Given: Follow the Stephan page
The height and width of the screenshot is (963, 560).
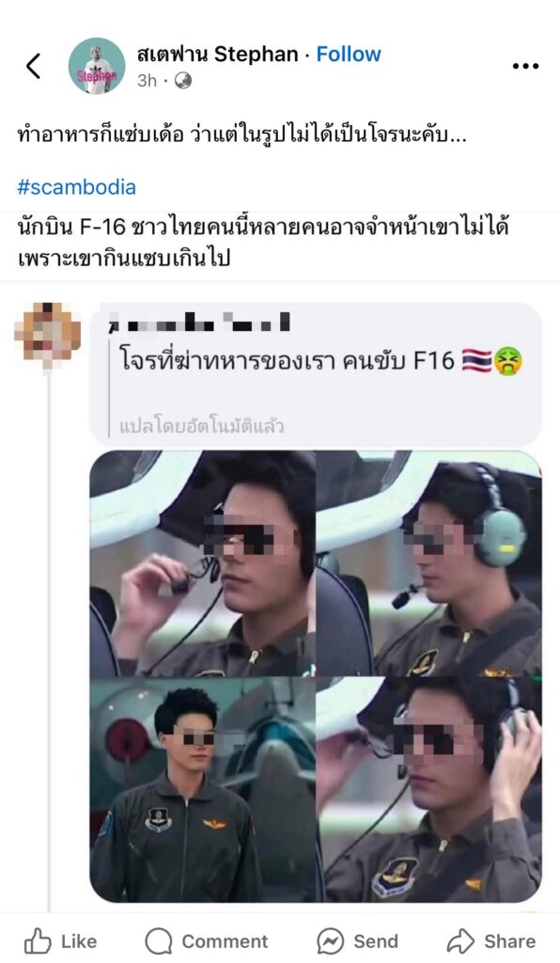Looking at the screenshot, I should tap(349, 54).
